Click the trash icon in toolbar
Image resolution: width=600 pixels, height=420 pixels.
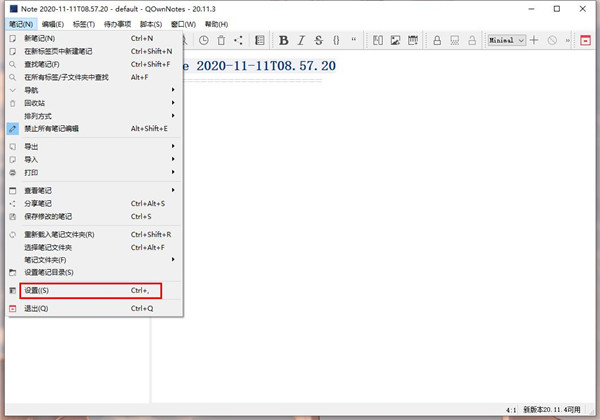(220, 40)
